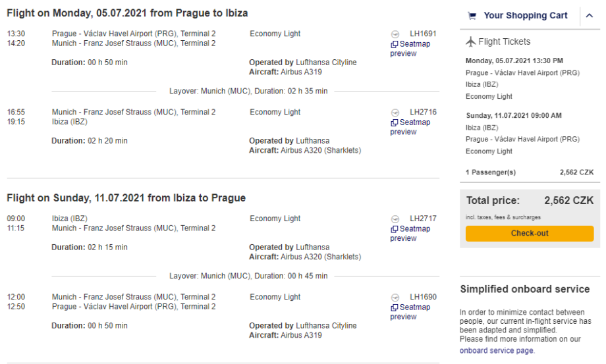Viewport: 606px width, 364px height.
Task: Click the popup icon beside LH1691 Seatmap
Action: pos(394,44)
